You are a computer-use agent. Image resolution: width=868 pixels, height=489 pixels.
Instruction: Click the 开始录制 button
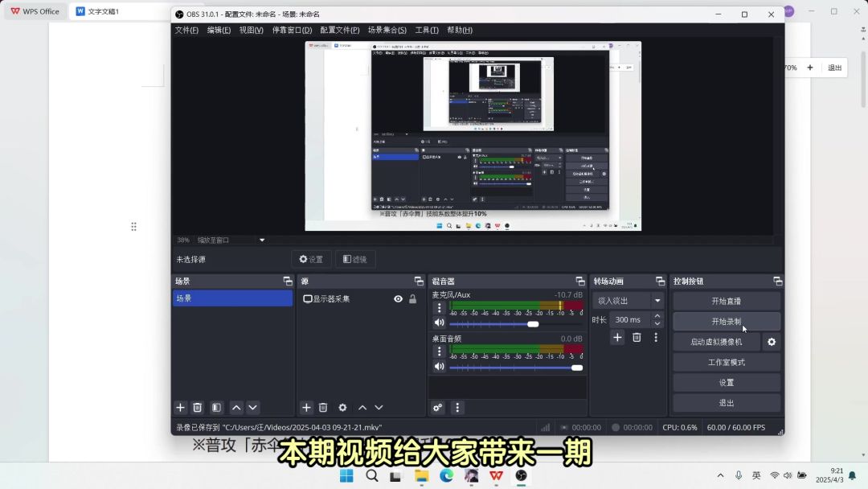(x=726, y=322)
